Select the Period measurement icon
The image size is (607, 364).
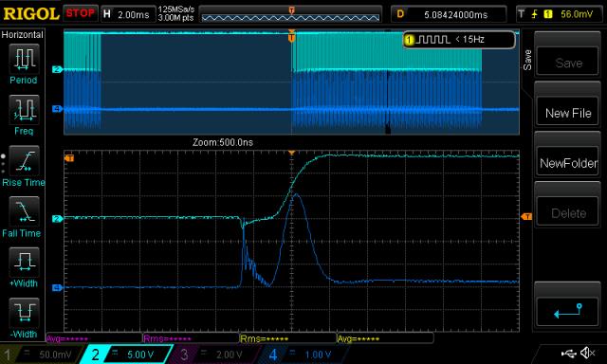click(x=24, y=59)
